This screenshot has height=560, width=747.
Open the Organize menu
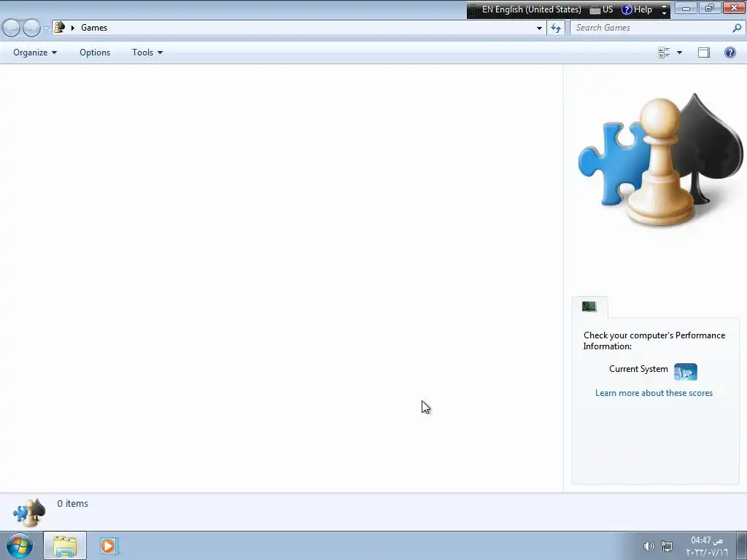click(35, 52)
